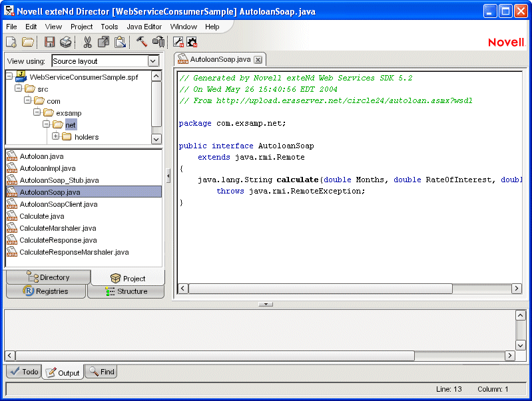
Task: Switch to the Find tab
Action: pos(101,372)
